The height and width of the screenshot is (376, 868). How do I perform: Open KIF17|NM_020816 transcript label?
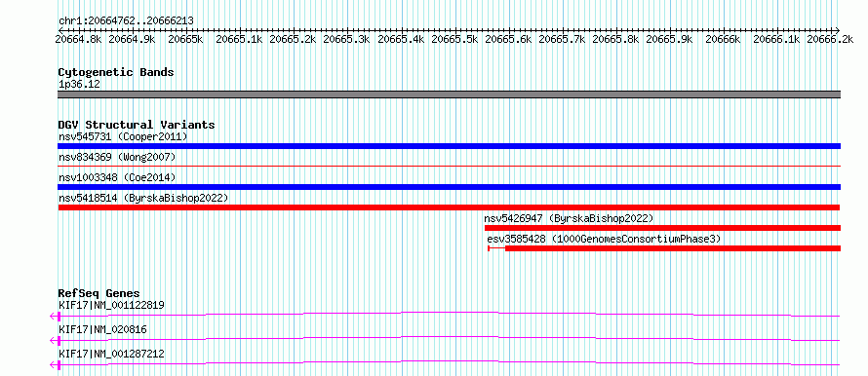pyautogui.click(x=102, y=329)
